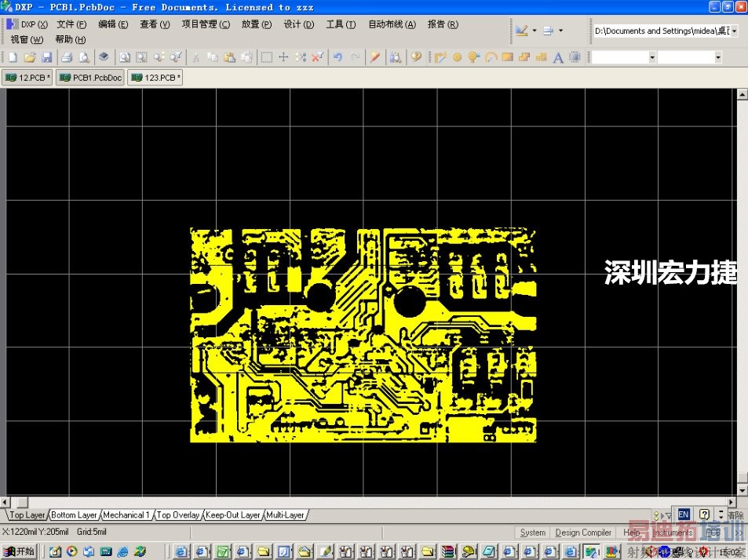Select the Place Pad tool

point(457,56)
